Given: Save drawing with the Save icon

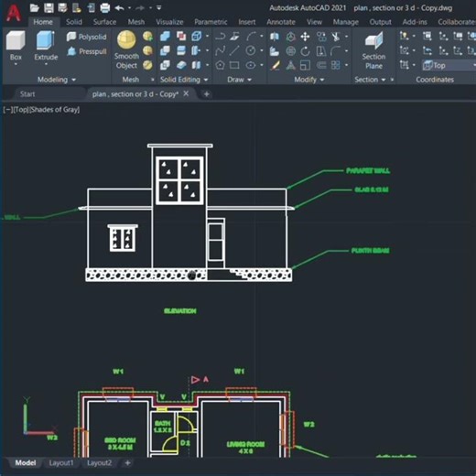Looking at the screenshot, I should (49, 8).
